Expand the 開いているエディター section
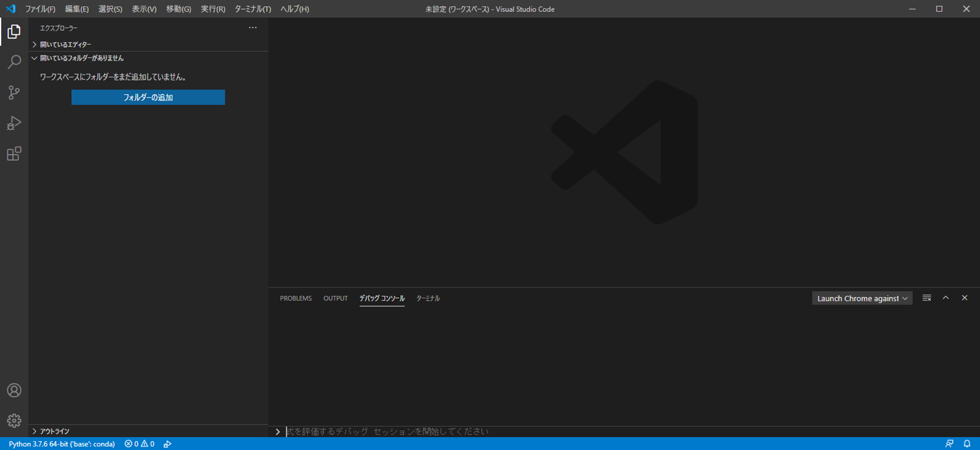 (148, 44)
